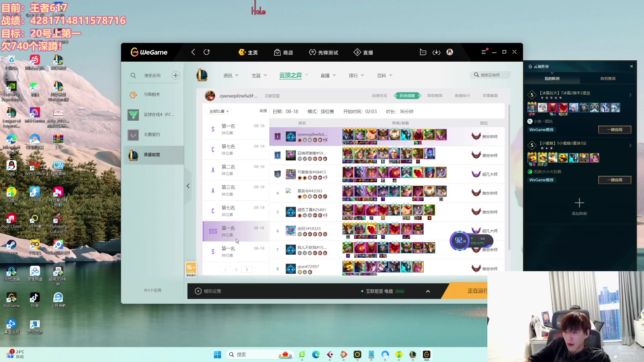Open the user avatar in WeGame header
This screenshot has height=362, width=644.
point(450,52)
